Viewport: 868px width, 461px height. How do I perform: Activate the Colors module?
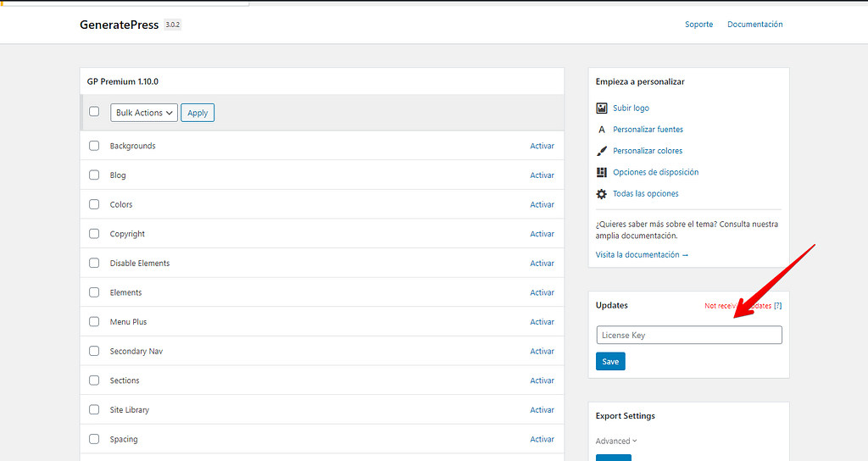(x=542, y=204)
